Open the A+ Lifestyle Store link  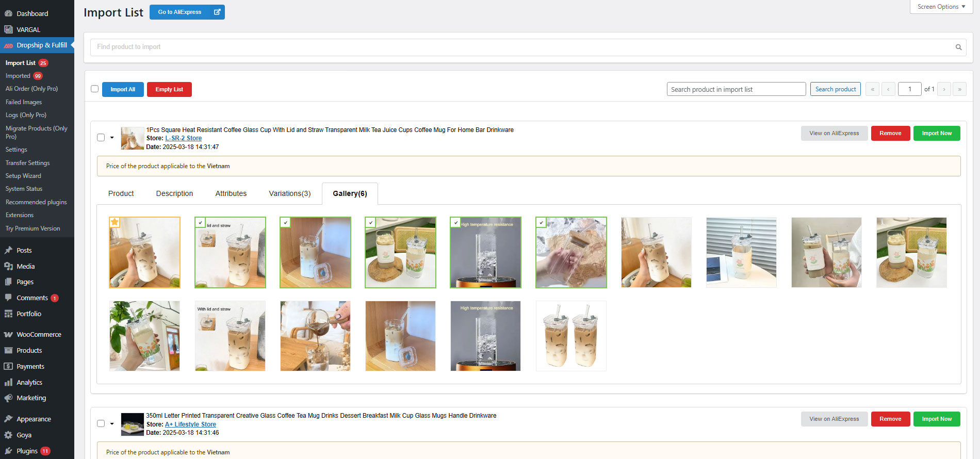(190, 424)
